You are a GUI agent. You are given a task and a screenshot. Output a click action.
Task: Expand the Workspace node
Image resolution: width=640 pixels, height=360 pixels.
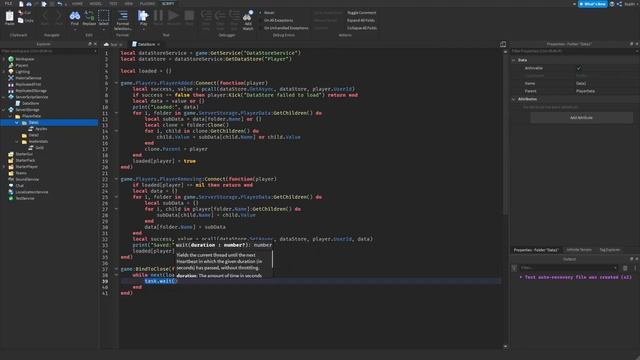4,59
